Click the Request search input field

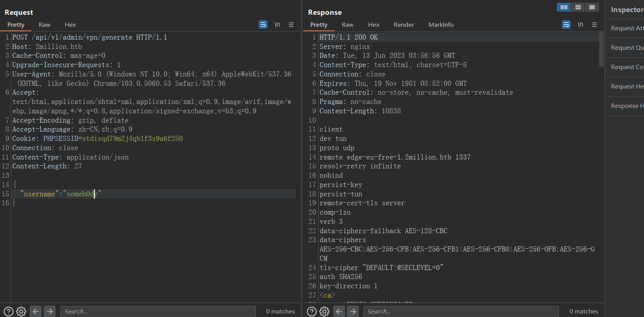(x=158, y=311)
